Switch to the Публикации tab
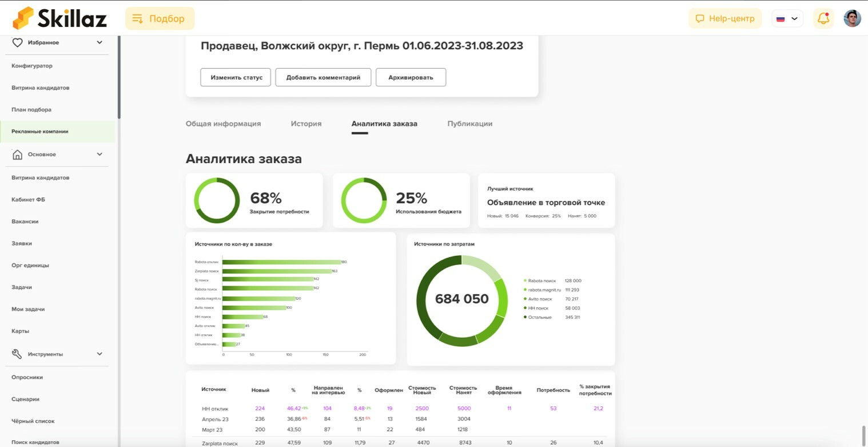Screen dimensions: 868x447 (469, 123)
